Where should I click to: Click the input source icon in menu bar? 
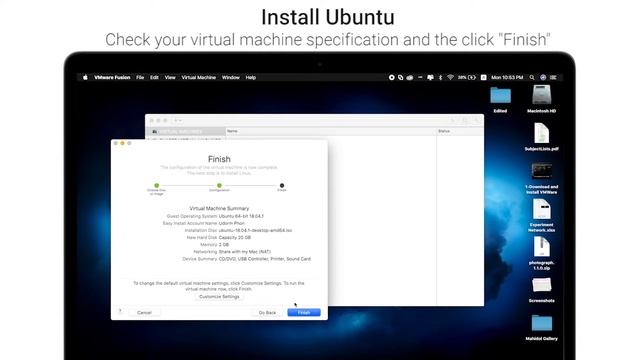(484, 77)
